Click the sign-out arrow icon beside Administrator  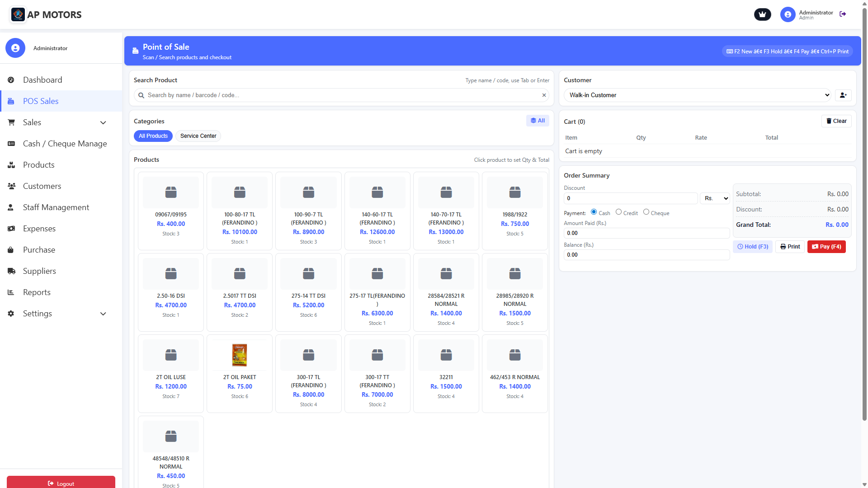tap(843, 14)
